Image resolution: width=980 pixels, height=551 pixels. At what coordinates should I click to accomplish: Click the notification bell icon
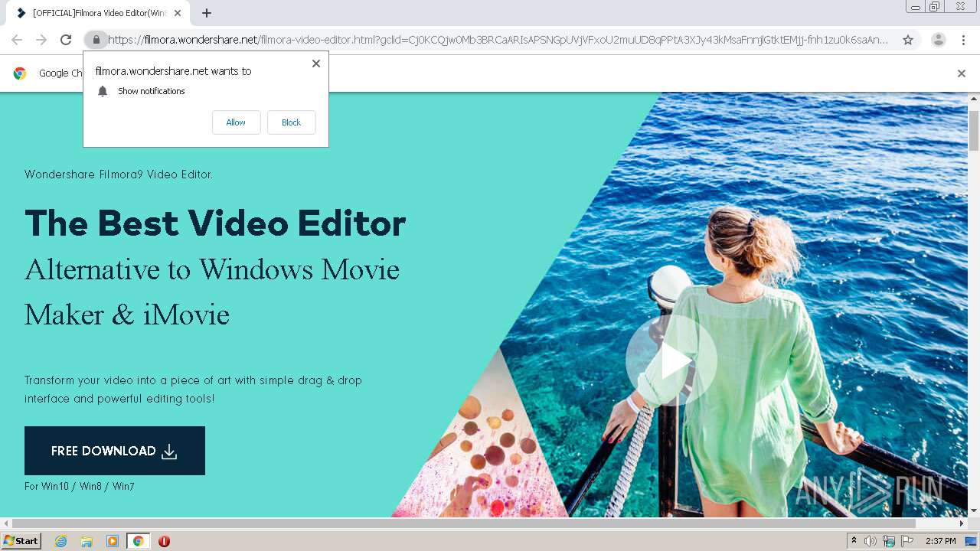[103, 91]
